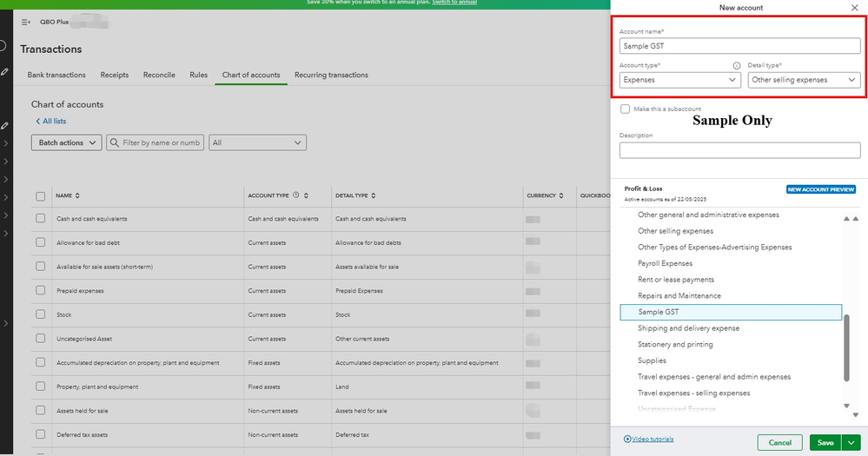Viewport: 868px width, 456px height.
Task: Open the Video tutorials link
Action: [x=653, y=439]
